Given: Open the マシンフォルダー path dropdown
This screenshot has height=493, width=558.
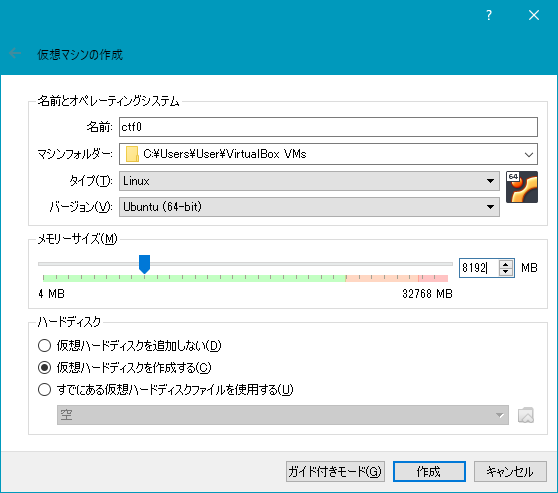Looking at the screenshot, I should 328,154.
